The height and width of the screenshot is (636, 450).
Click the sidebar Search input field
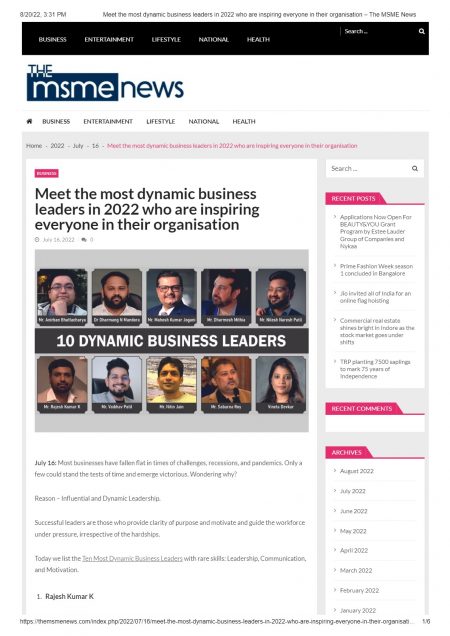(x=368, y=168)
